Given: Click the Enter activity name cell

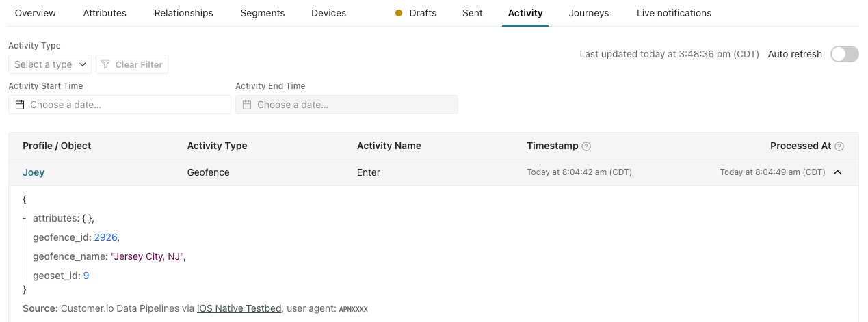Looking at the screenshot, I should (x=369, y=172).
